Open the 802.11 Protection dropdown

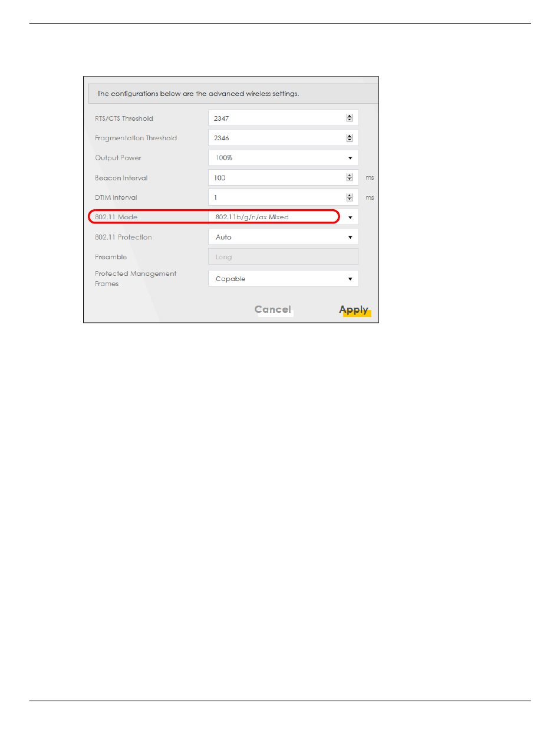click(x=283, y=237)
